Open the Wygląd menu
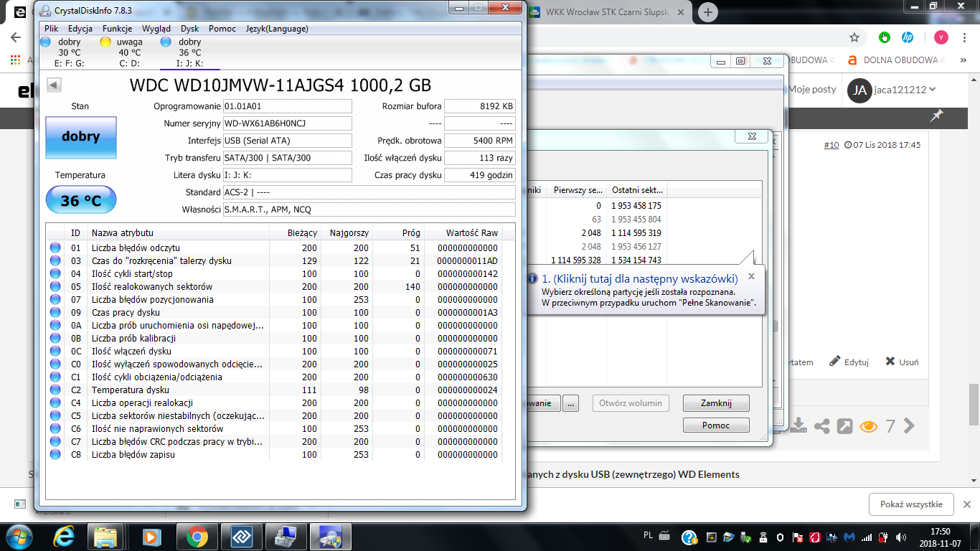The image size is (980, 551). coord(156,29)
